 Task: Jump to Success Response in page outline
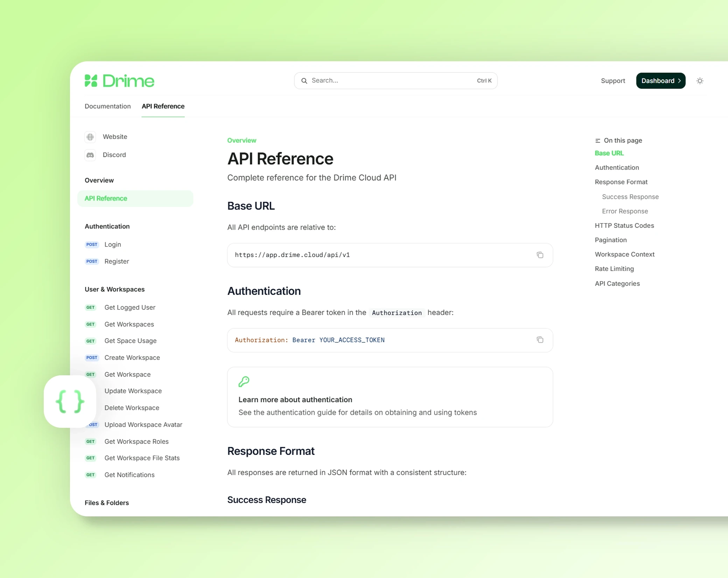coord(630,197)
